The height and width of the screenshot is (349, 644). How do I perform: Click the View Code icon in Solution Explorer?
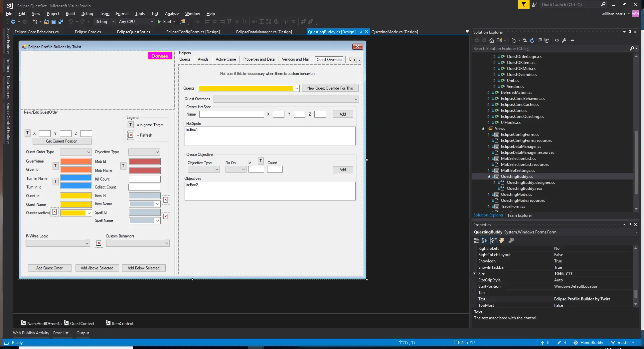pyautogui.click(x=557, y=40)
